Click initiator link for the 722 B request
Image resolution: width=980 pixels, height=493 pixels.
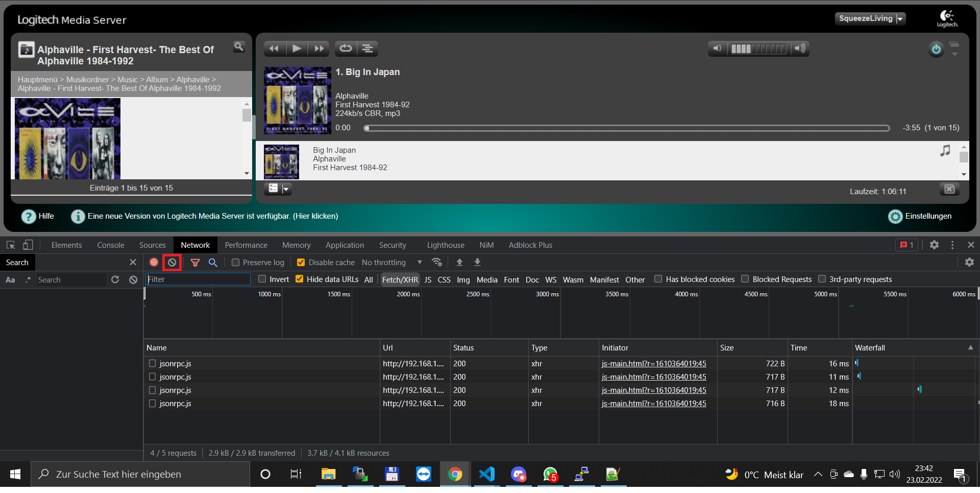click(x=654, y=364)
